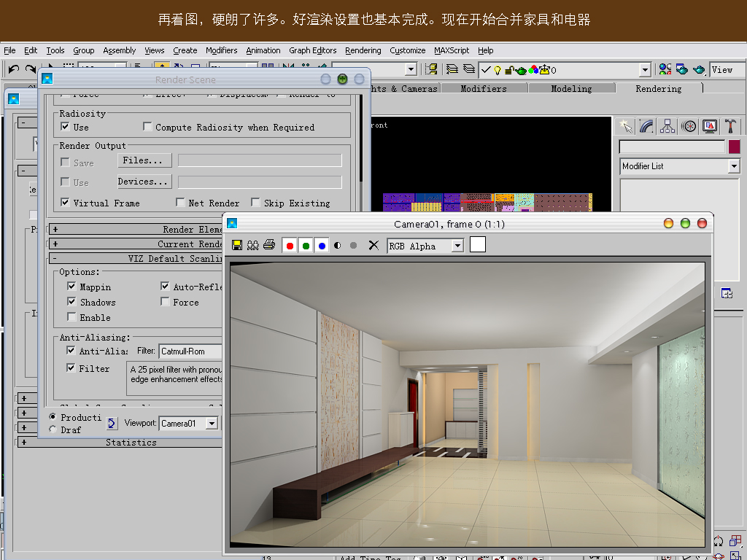The width and height of the screenshot is (747, 560).
Task: Print the rendered Camera01 image
Action: point(269,245)
